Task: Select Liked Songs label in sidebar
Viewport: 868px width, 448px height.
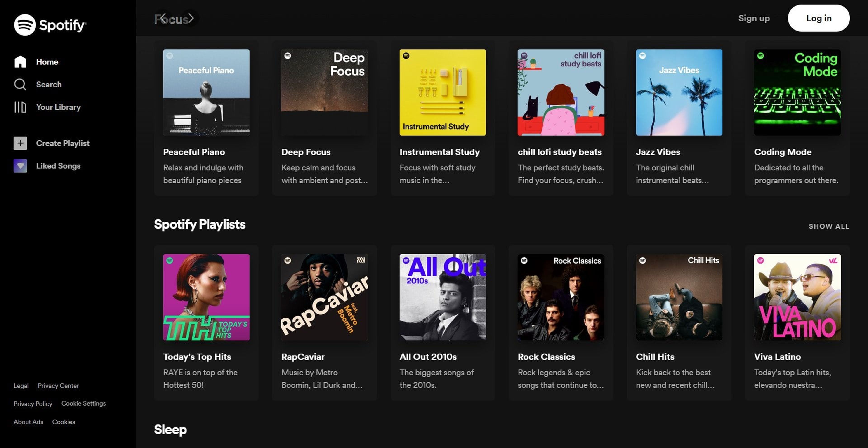Action: 58,166
